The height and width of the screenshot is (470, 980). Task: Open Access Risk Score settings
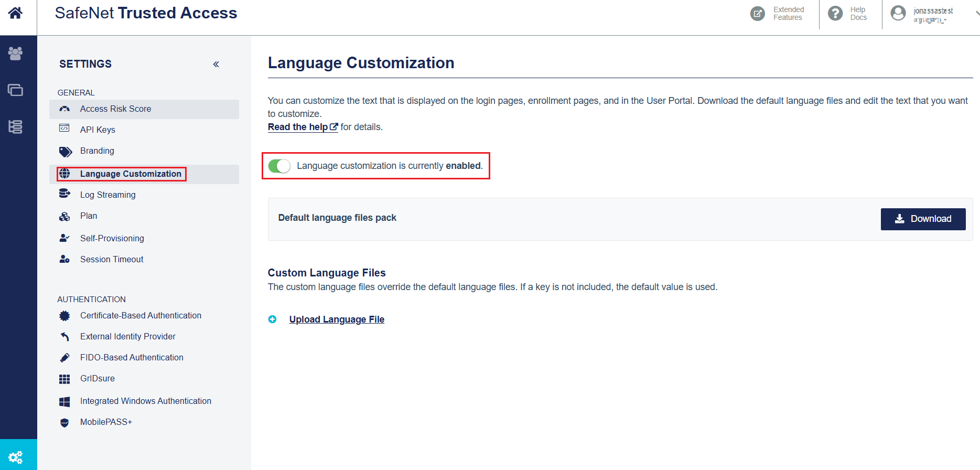pyautogui.click(x=144, y=109)
